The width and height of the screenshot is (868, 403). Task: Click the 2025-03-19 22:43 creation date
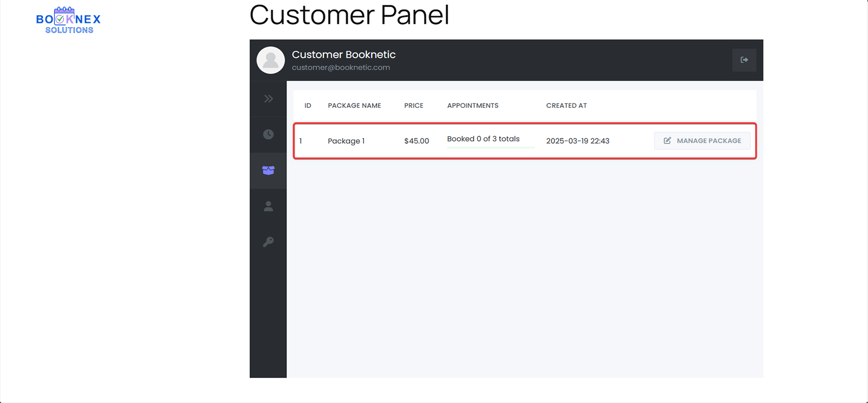point(578,141)
